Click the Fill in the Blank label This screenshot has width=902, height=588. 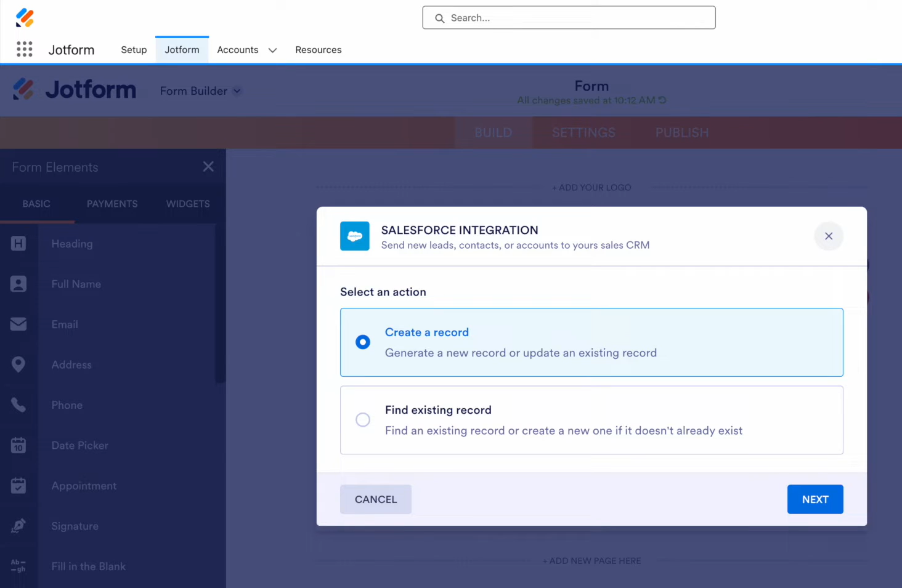[89, 566]
